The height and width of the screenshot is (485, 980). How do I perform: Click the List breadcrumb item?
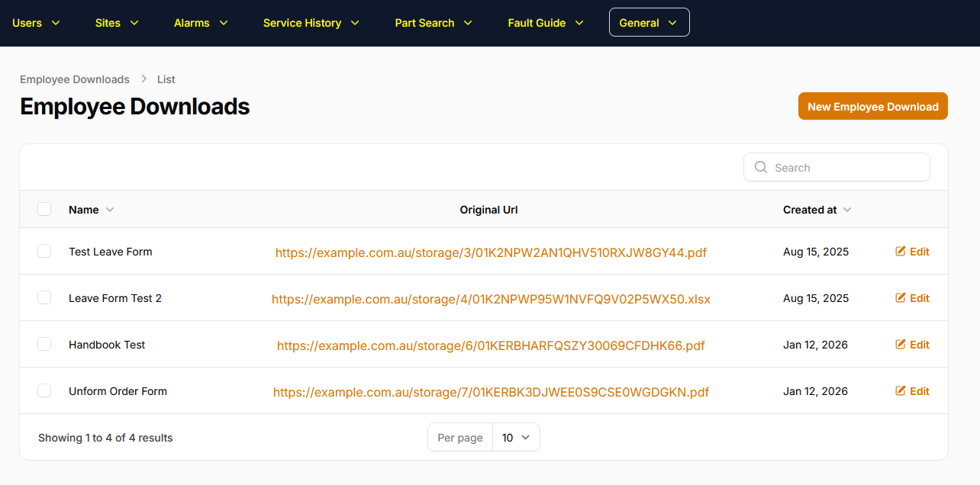tap(166, 79)
